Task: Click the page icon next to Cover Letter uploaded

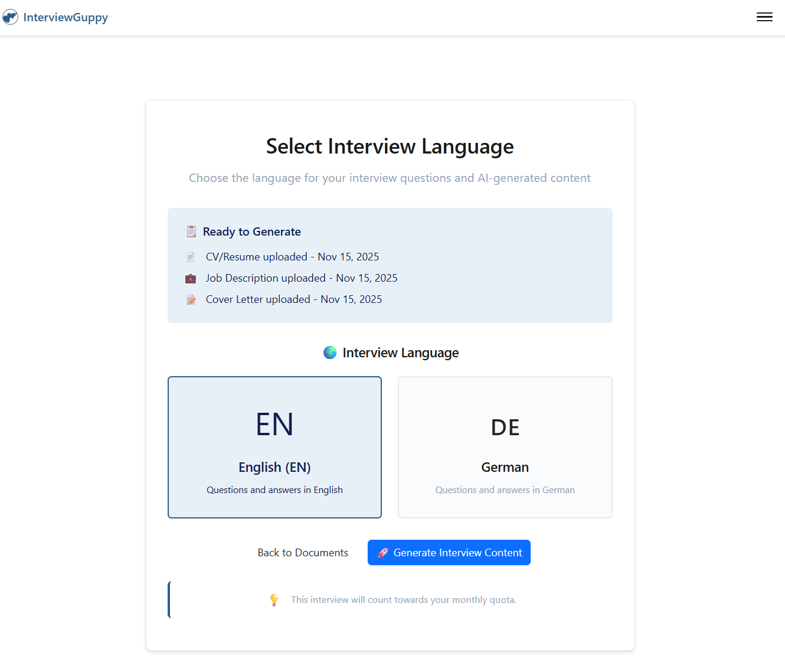Action: point(191,299)
